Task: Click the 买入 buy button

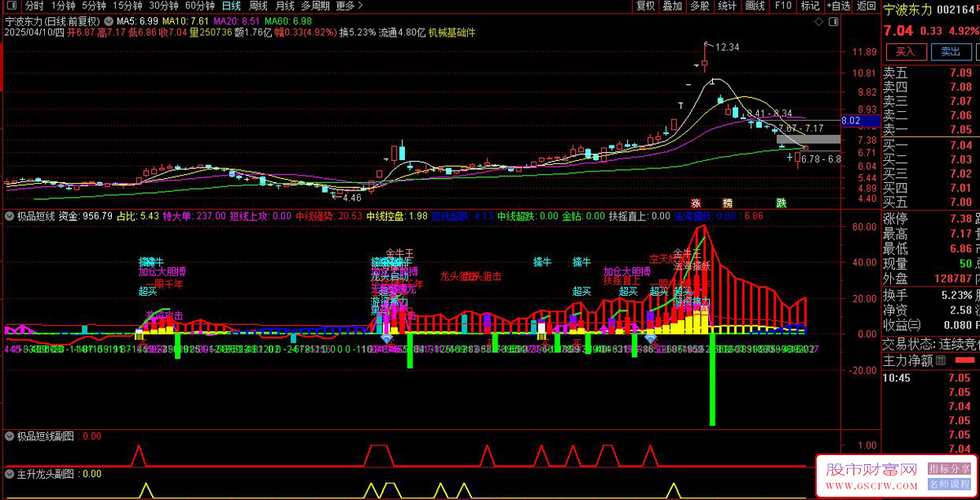Action: click(x=906, y=51)
